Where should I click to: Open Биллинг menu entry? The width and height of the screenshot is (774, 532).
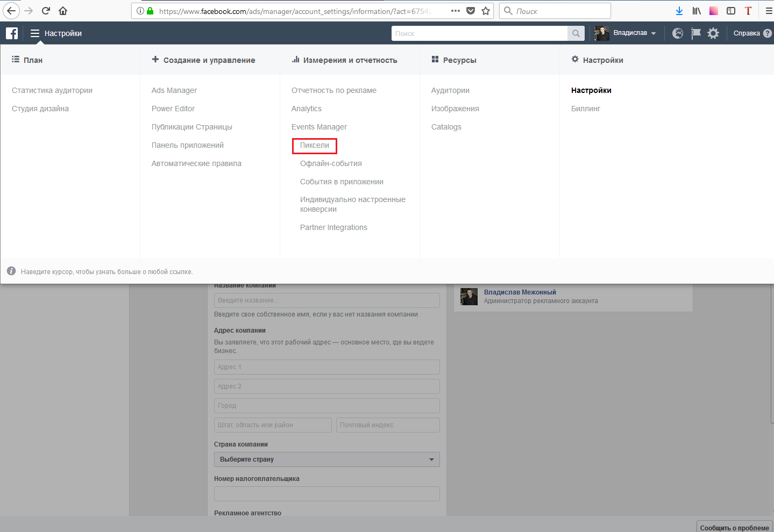pos(586,109)
